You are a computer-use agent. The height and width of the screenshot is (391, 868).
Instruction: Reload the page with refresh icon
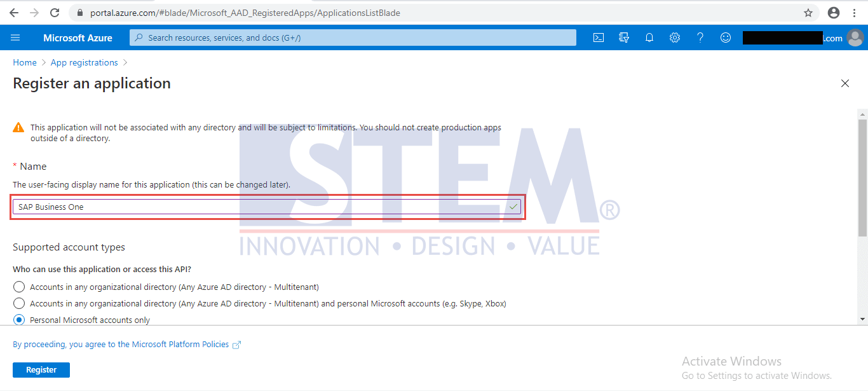pyautogui.click(x=55, y=13)
